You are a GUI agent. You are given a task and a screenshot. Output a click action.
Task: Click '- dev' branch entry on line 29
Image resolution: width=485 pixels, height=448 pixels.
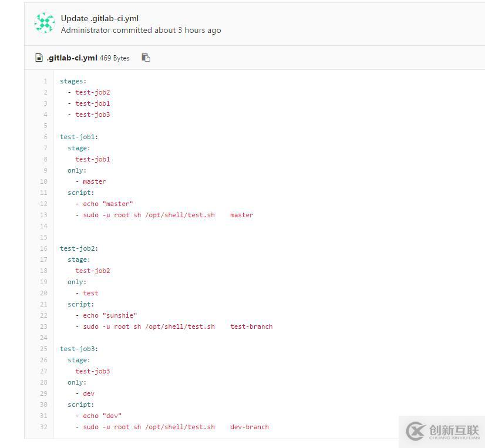pos(85,393)
